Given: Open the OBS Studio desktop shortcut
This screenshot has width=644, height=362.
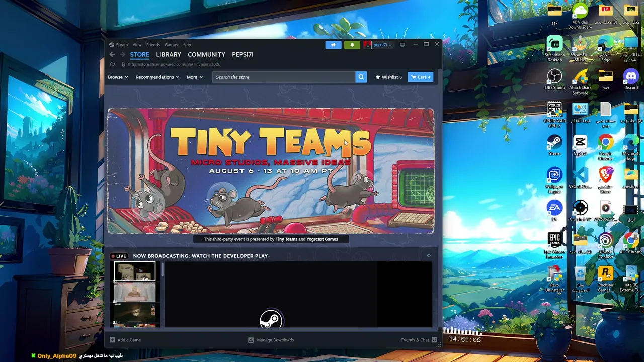Looking at the screenshot, I should (554, 79).
